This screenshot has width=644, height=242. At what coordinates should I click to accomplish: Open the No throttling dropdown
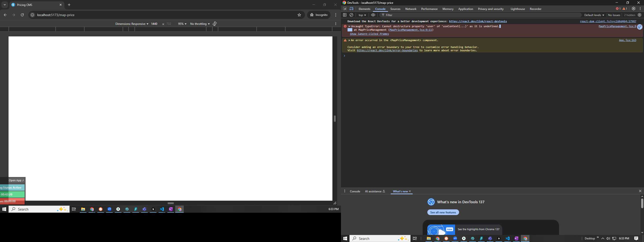(200, 24)
